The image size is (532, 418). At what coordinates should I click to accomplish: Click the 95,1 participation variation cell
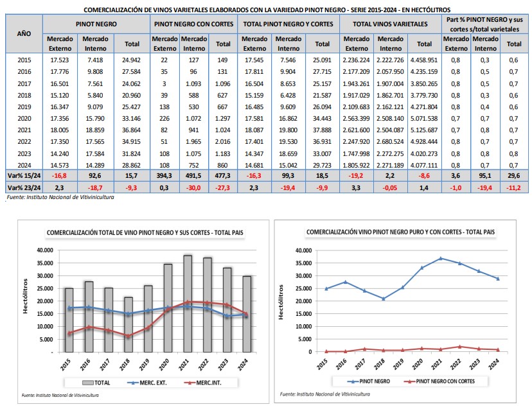[484, 175]
